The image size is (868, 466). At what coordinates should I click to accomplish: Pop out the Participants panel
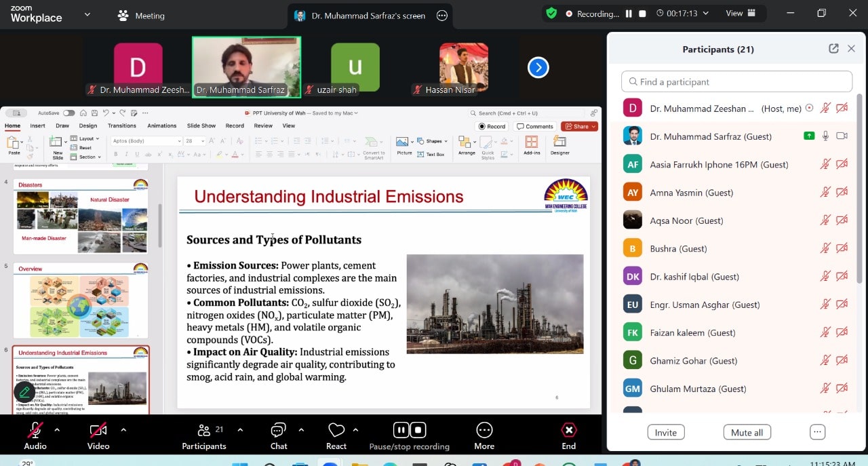tap(833, 49)
